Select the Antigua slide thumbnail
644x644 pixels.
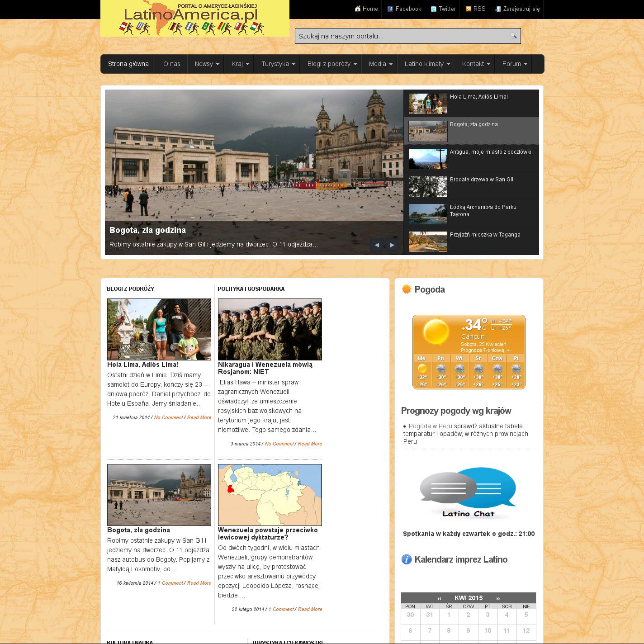click(428, 159)
